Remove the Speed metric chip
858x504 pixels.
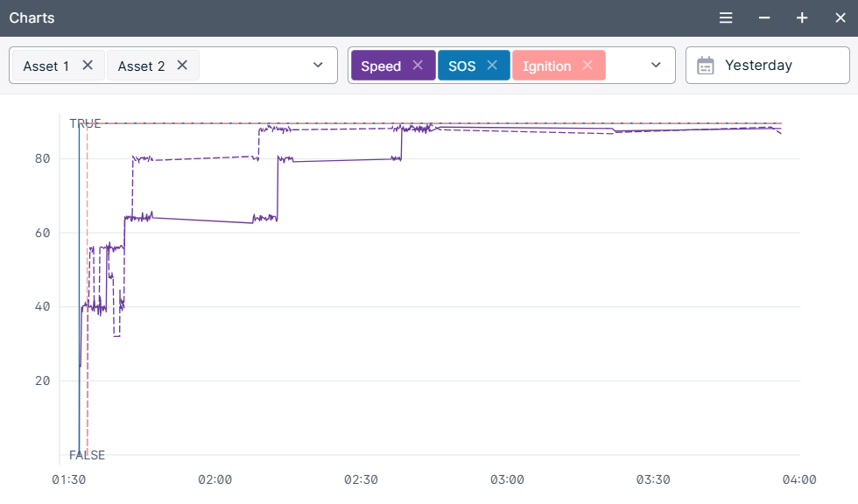pos(418,66)
